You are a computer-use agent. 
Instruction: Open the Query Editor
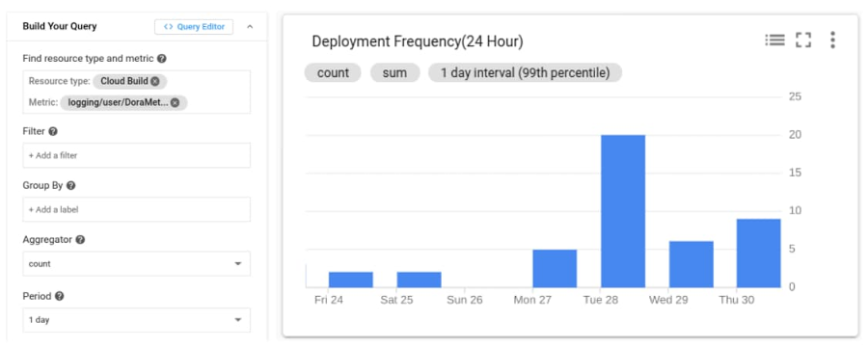[x=194, y=27]
